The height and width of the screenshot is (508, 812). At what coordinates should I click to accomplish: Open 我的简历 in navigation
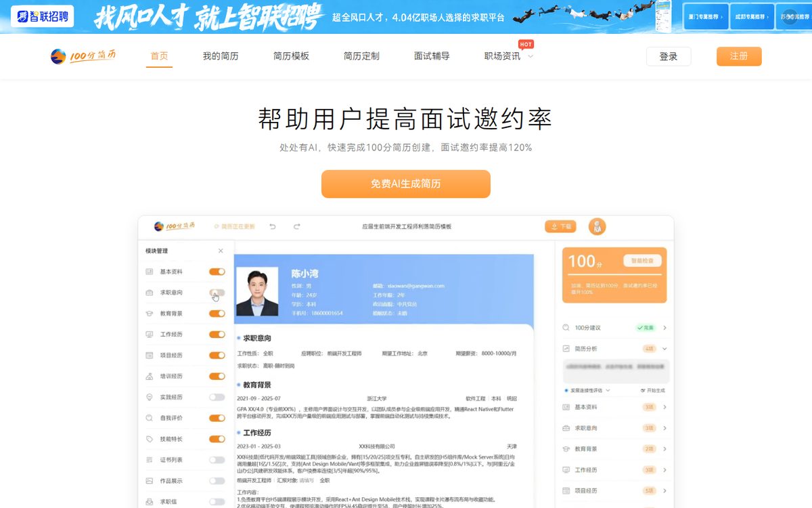pyautogui.click(x=221, y=56)
